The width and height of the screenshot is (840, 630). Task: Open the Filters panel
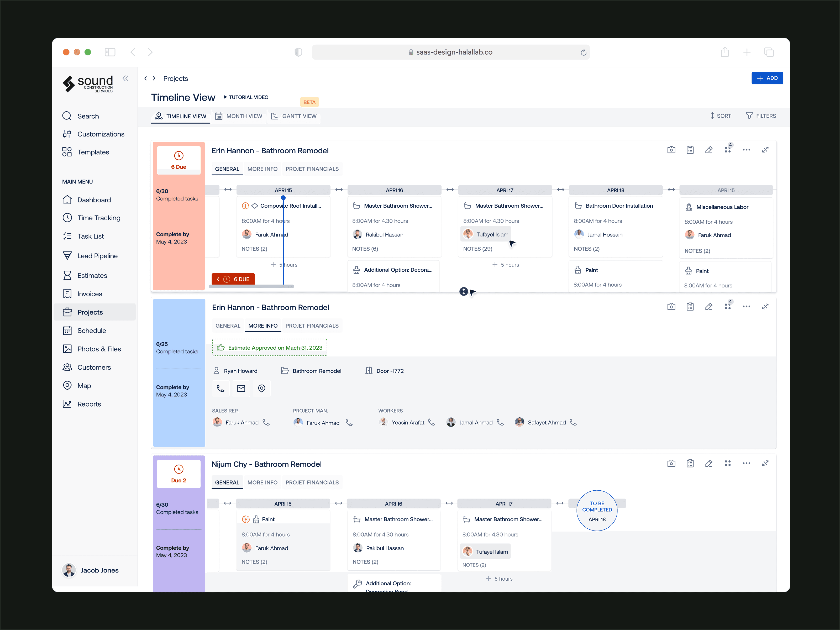coord(761,116)
